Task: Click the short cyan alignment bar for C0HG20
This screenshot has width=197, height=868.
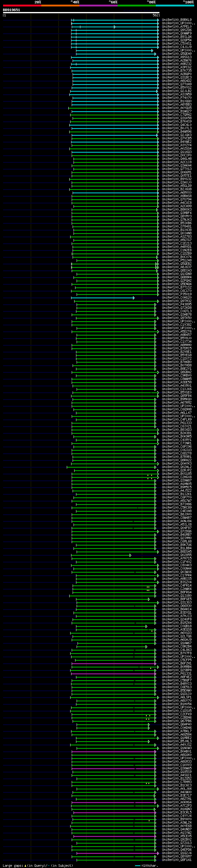Action: [x=103, y=298]
